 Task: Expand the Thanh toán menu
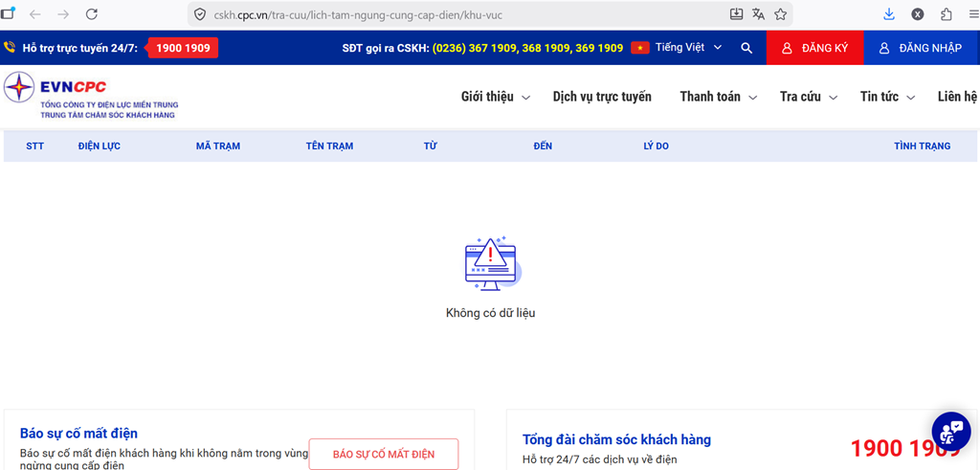[x=718, y=97]
